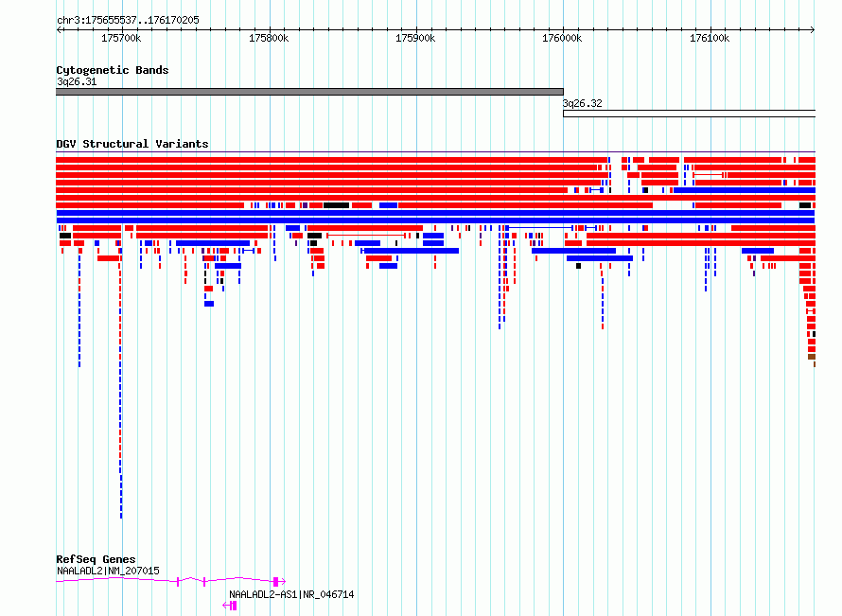Select the isolated blue variant block near 175760k
Screen dimensions: 842x616
pyautogui.click(x=209, y=304)
